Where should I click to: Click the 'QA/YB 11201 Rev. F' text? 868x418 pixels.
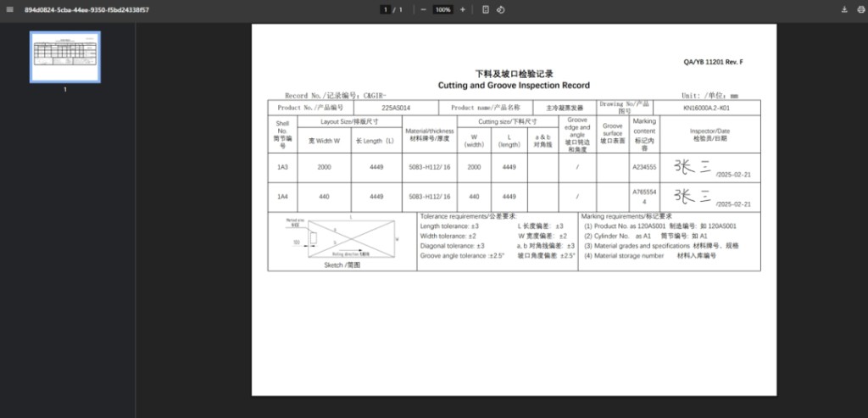(x=713, y=62)
